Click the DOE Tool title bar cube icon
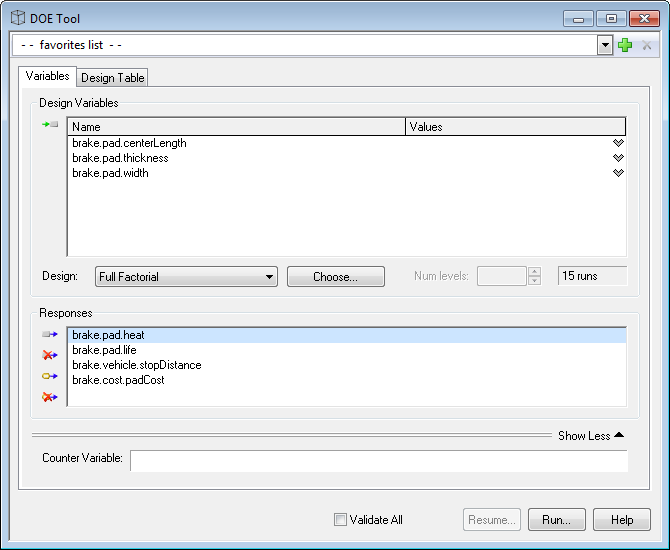670x550 pixels. (17, 18)
